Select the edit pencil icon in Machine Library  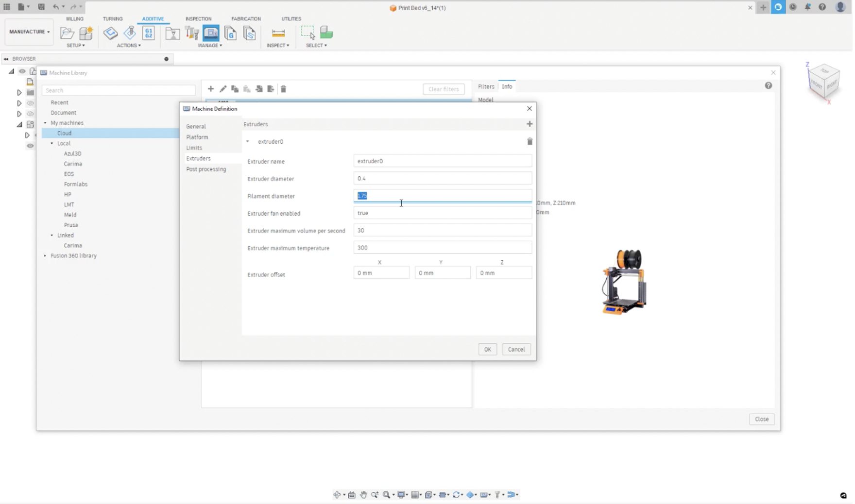(223, 89)
